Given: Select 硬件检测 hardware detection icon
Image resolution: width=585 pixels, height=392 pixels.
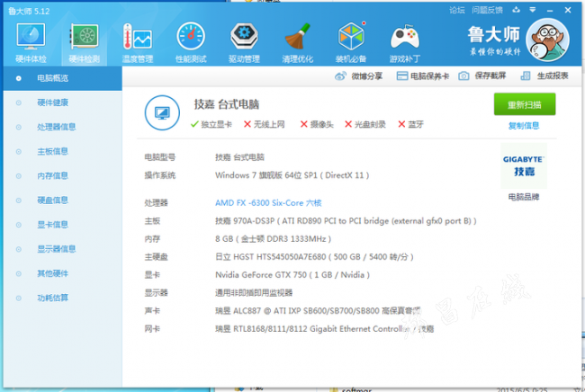Looking at the screenshot, I should tap(85, 42).
